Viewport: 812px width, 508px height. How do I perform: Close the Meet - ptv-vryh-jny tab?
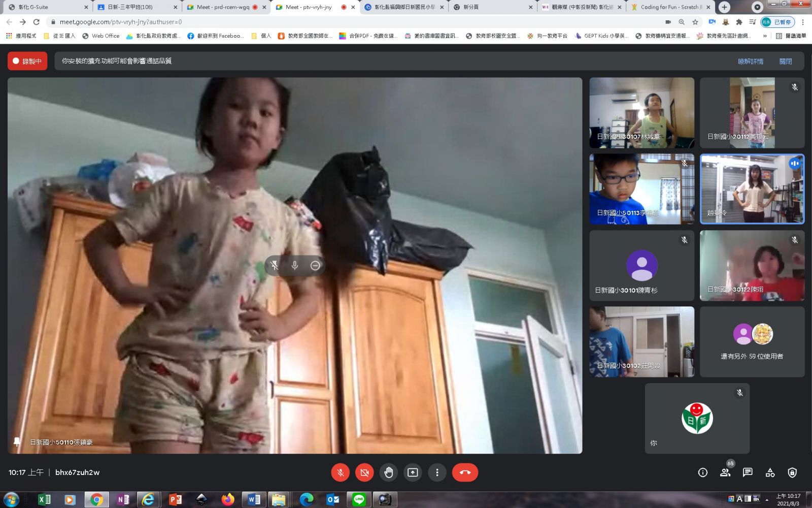[x=353, y=7]
